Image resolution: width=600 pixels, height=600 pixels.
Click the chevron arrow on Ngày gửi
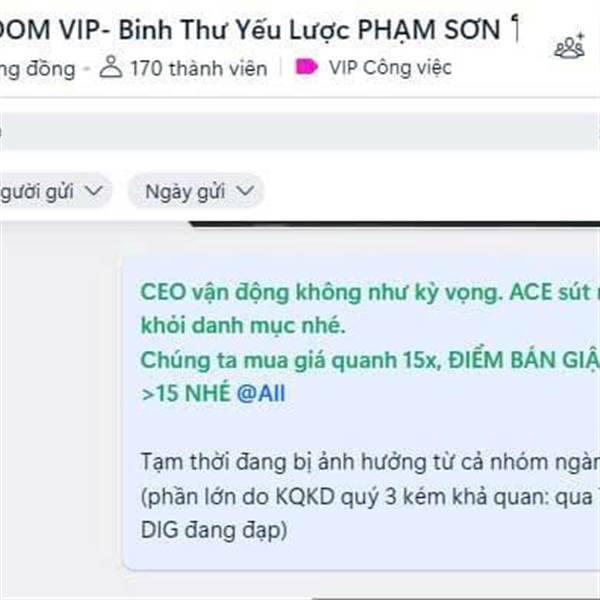[245, 190]
